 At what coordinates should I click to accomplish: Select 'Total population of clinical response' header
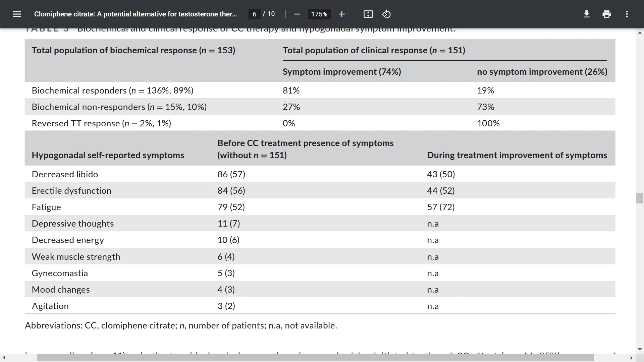click(374, 50)
